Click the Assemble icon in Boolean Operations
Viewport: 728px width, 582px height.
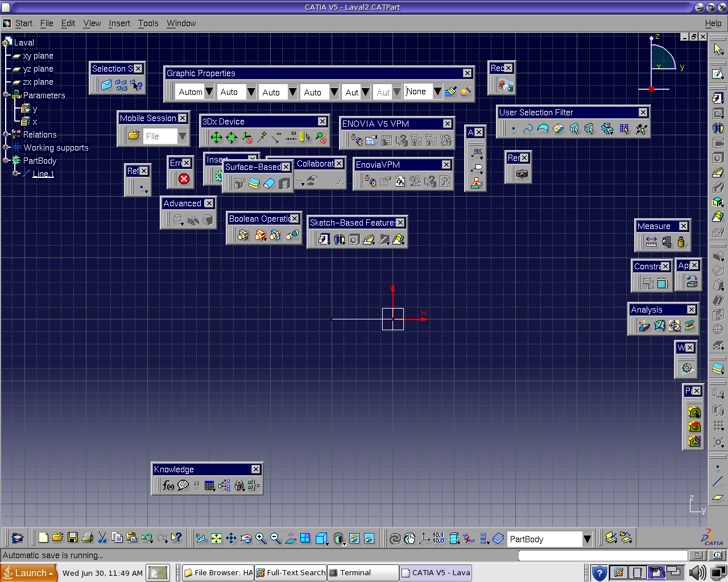click(243, 235)
